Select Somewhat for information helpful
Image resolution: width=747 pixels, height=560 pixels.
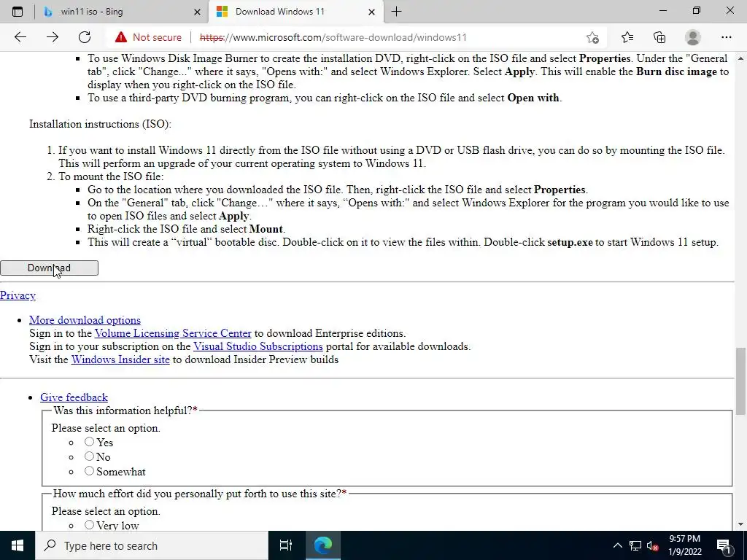[x=89, y=471]
